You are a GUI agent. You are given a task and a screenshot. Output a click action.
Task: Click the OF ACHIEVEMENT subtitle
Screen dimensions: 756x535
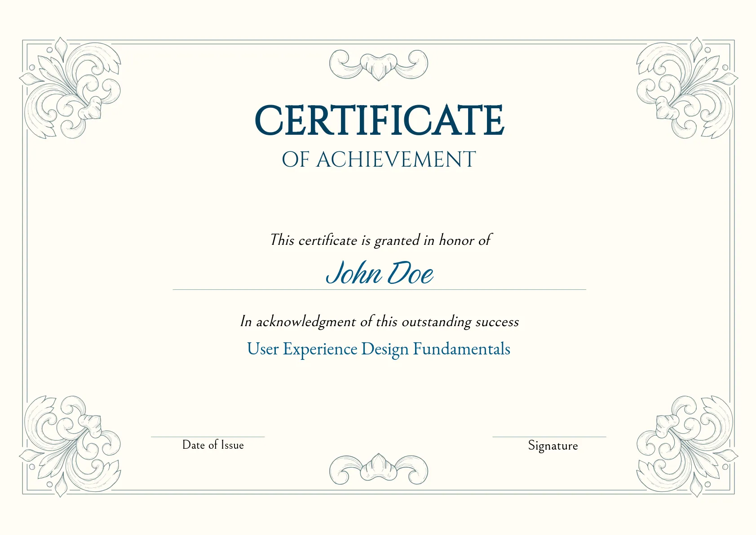coord(379,159)
